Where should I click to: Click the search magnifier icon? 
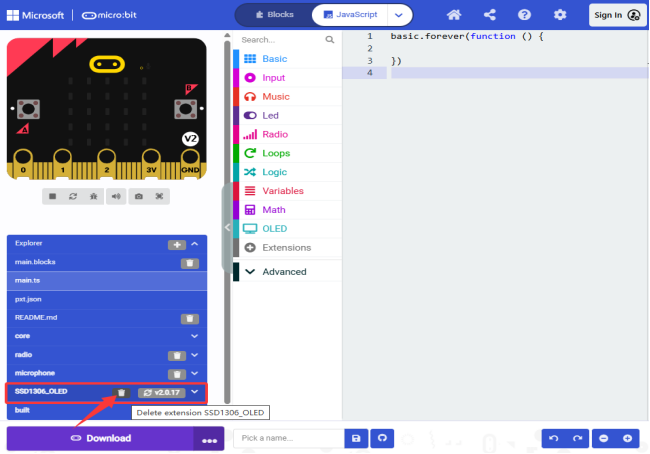point(330,40)
